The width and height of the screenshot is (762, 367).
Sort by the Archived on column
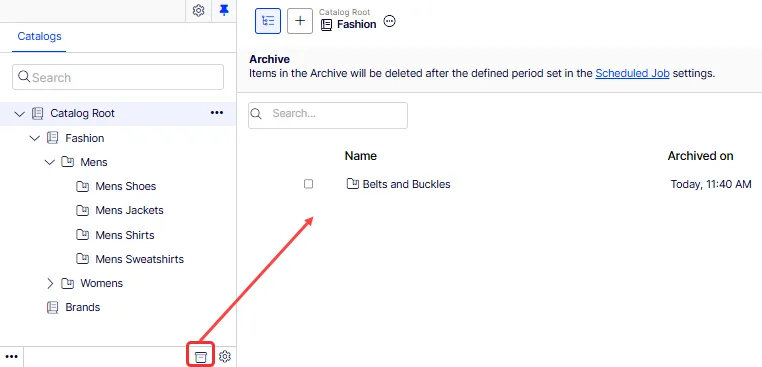pyautogui.click(x=700, y=156)
